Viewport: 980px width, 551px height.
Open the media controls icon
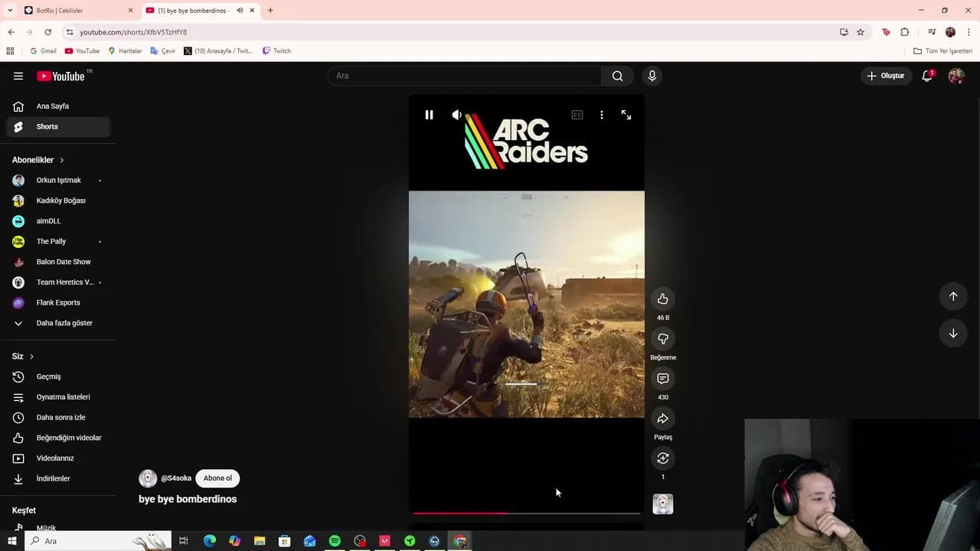point(932,32)
